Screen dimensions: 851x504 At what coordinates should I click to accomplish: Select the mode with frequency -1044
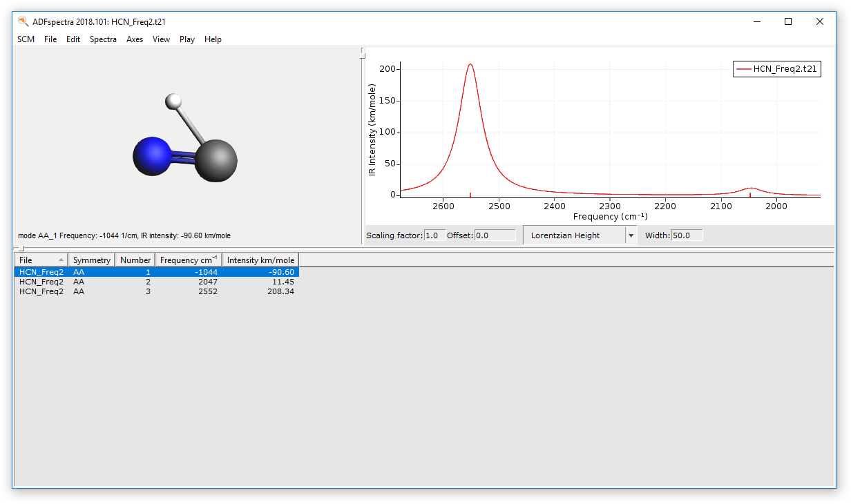157,272
